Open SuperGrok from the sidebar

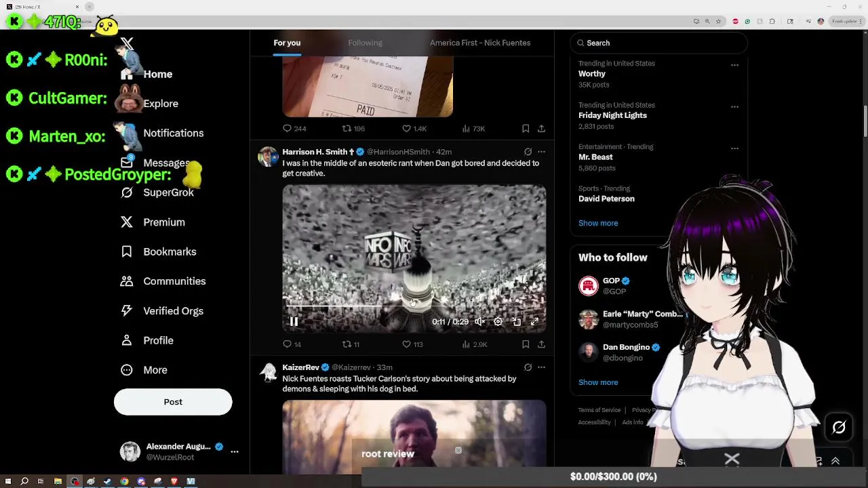tap(157, 192)
